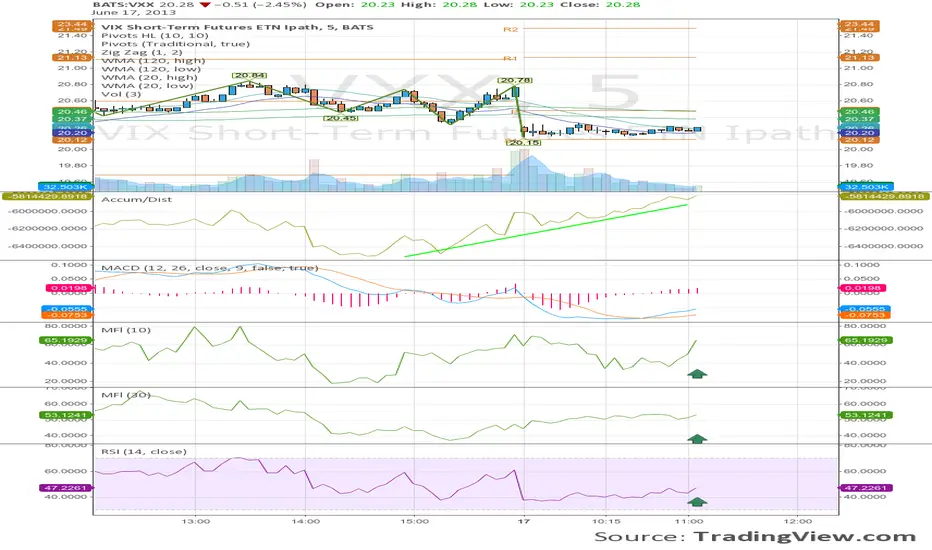Click the BATS:VXX symbol in the header
The height and width of the screenshot is (550, 932).
[x=124, y=4]
